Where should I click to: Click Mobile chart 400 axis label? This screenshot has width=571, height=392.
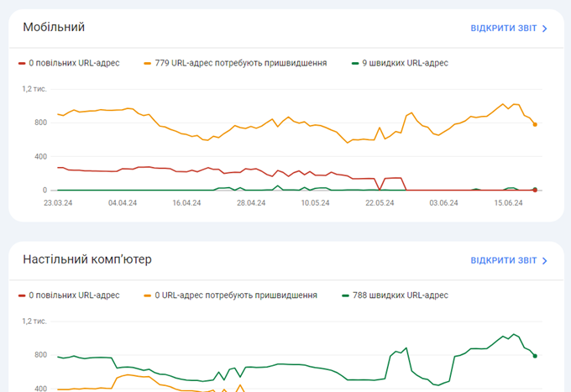[x=41, y=156]
